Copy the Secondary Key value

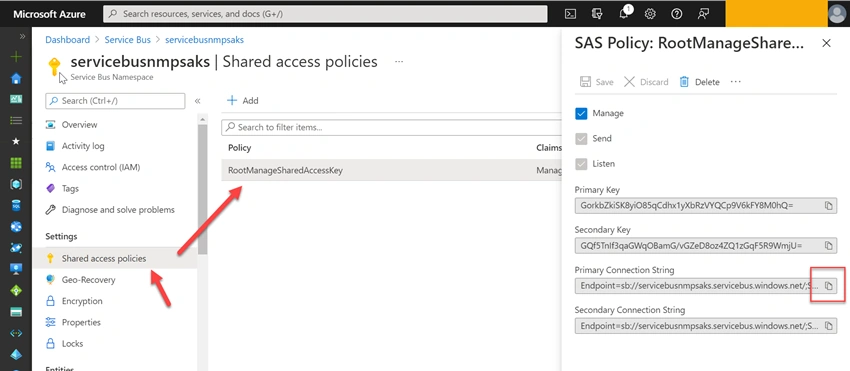[x=828, y=246]
